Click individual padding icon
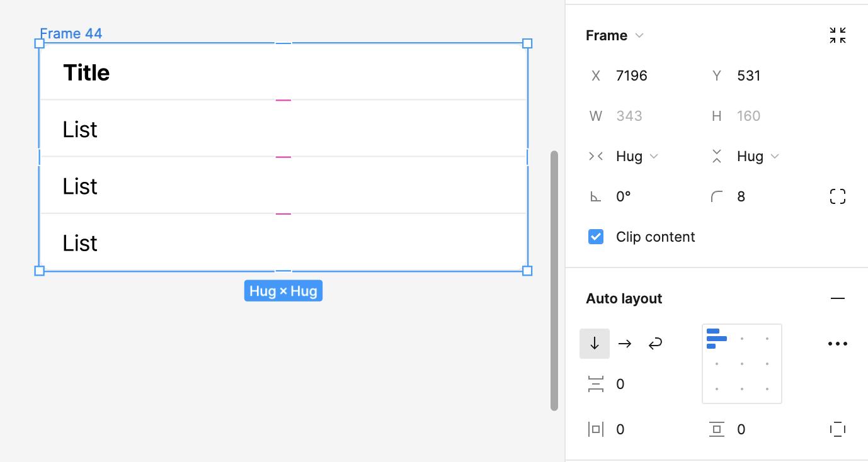The width and height of the screenshot is (868, 462). [x=837, y=430]
